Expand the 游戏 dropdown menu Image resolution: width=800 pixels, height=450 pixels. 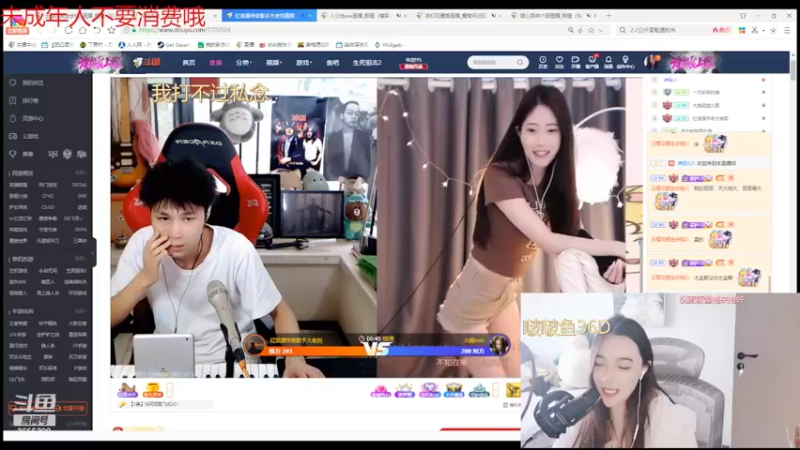[304, 63]
